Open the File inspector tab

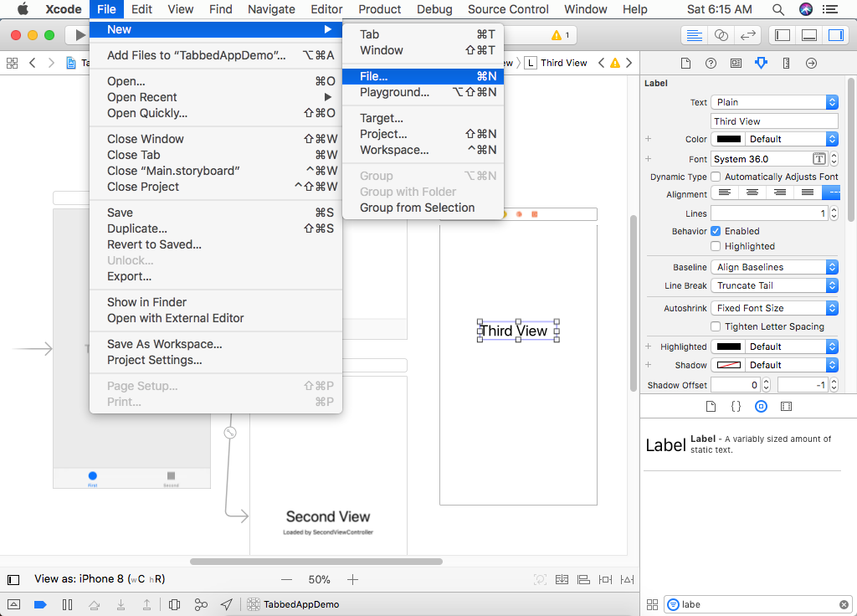tap(685, 64)
